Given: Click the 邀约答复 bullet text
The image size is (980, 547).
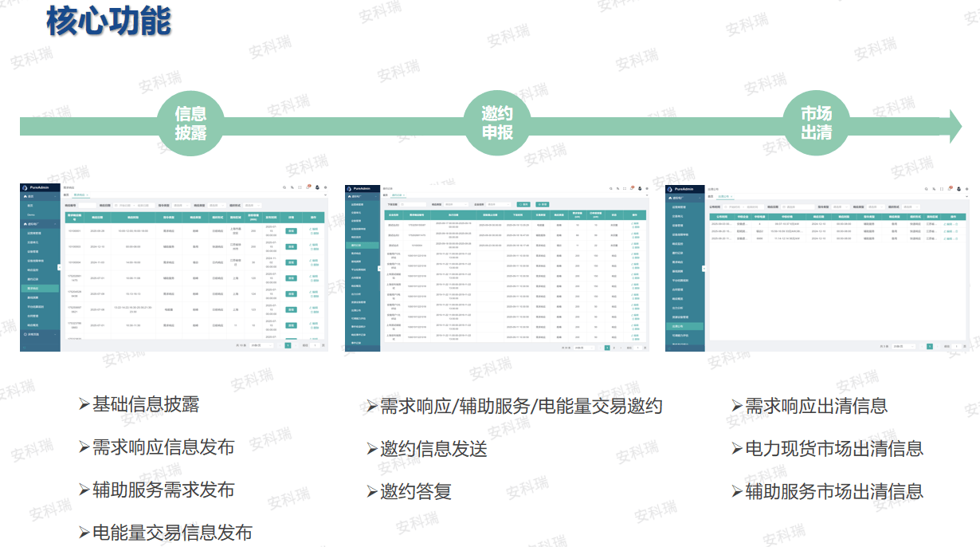Looking at the screenshot, I should click(x=416, y=491).
